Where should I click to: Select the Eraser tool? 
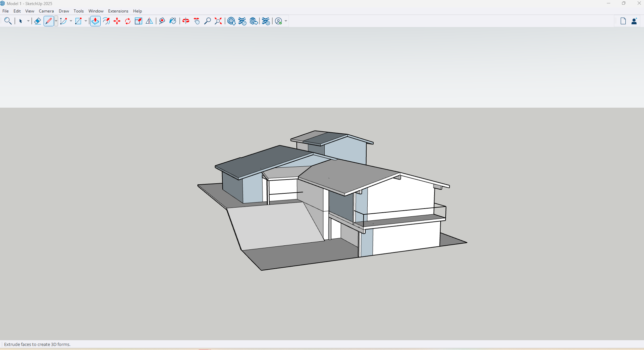38,21
